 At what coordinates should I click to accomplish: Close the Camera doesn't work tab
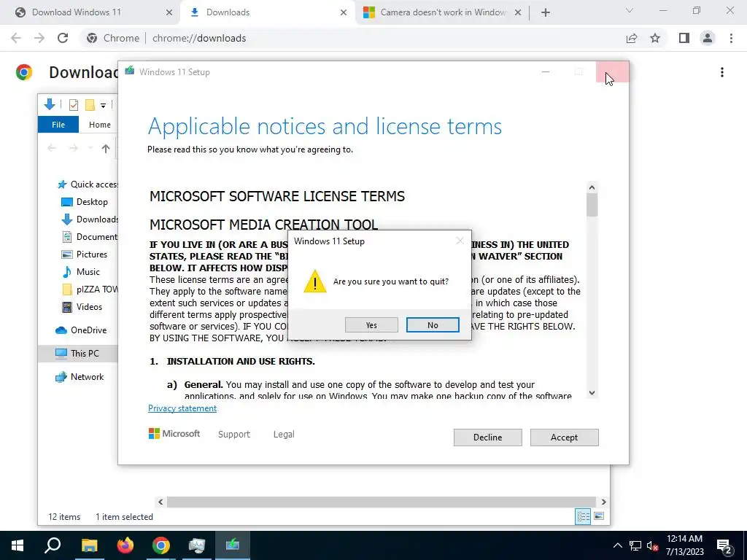[518, 12]
